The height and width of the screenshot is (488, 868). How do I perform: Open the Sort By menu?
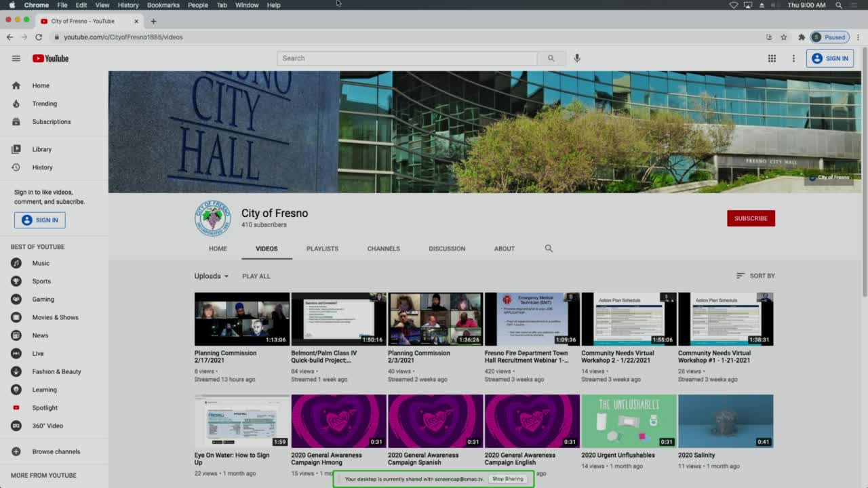tap(755, 276)
